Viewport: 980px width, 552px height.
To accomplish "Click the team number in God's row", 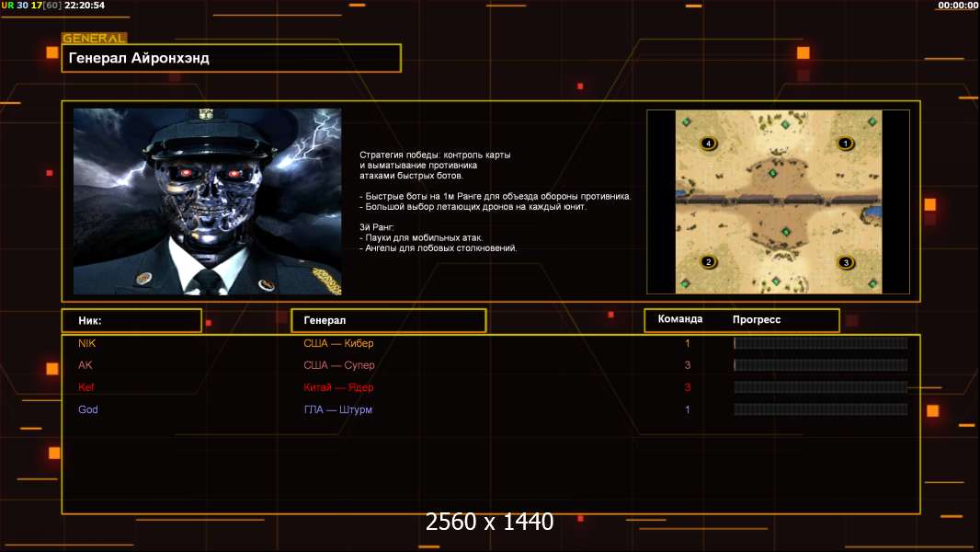I will click(x=688, y=409).
